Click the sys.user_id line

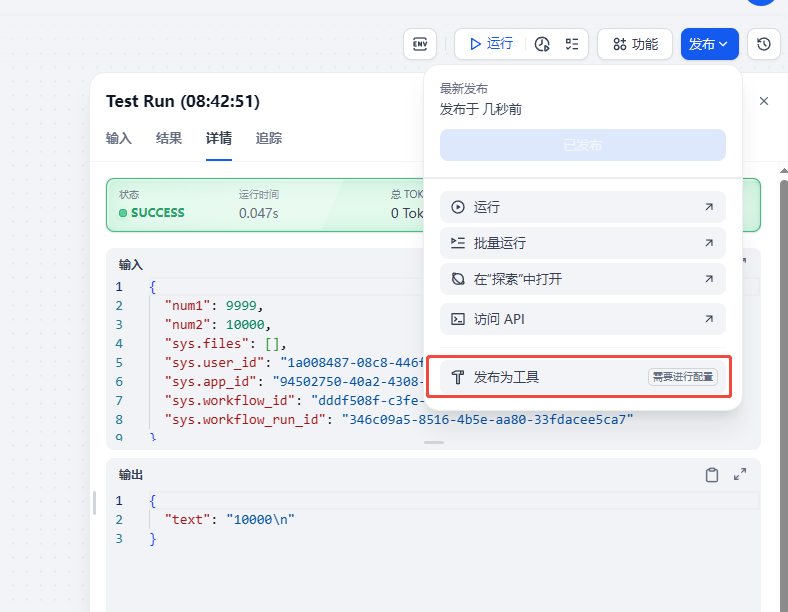(x=294, y=363)
